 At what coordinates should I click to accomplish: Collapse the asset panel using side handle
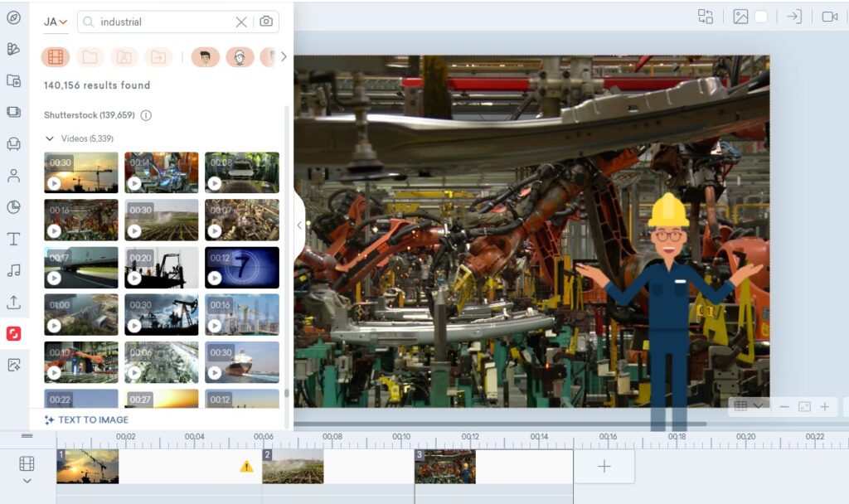[298, 225]
